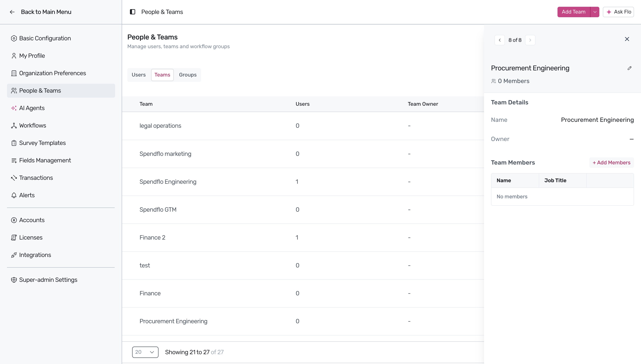The image size is (641, 364).
Task: Switch to the Groups tab
Action: (x=188, y=75)
